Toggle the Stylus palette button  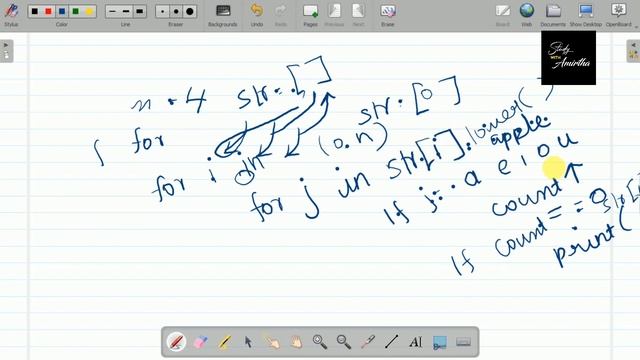(11, 14)
